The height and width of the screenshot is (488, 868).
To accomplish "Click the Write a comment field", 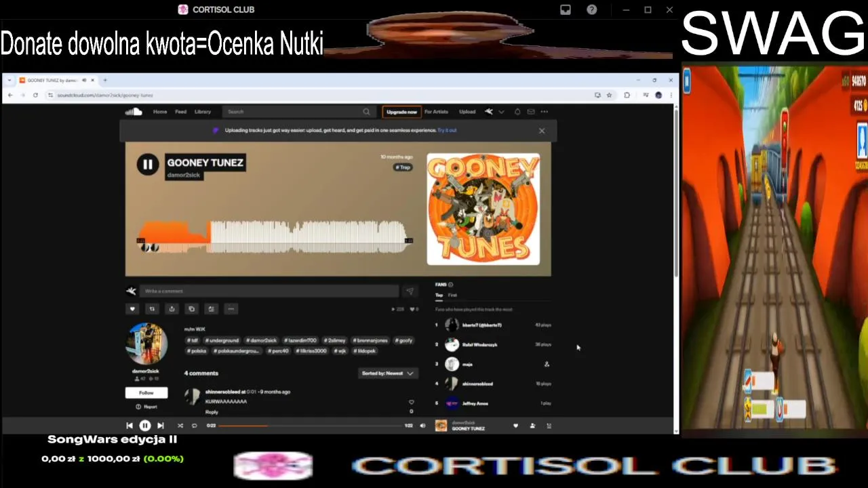I will click(269, 291).
